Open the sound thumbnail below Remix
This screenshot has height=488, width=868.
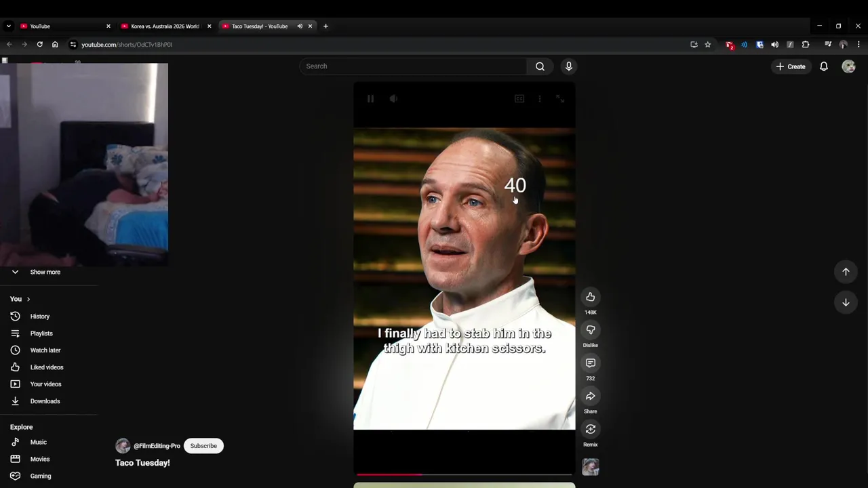click(591, 467)
